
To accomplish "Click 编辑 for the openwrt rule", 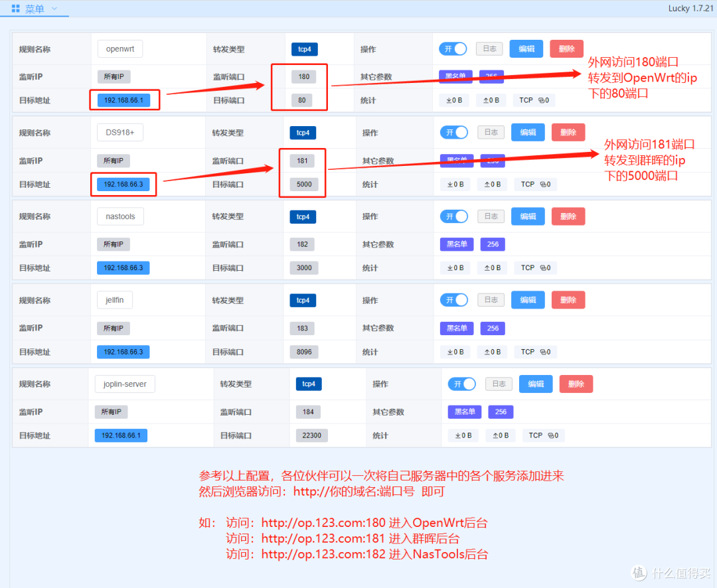I will (526, 48).
